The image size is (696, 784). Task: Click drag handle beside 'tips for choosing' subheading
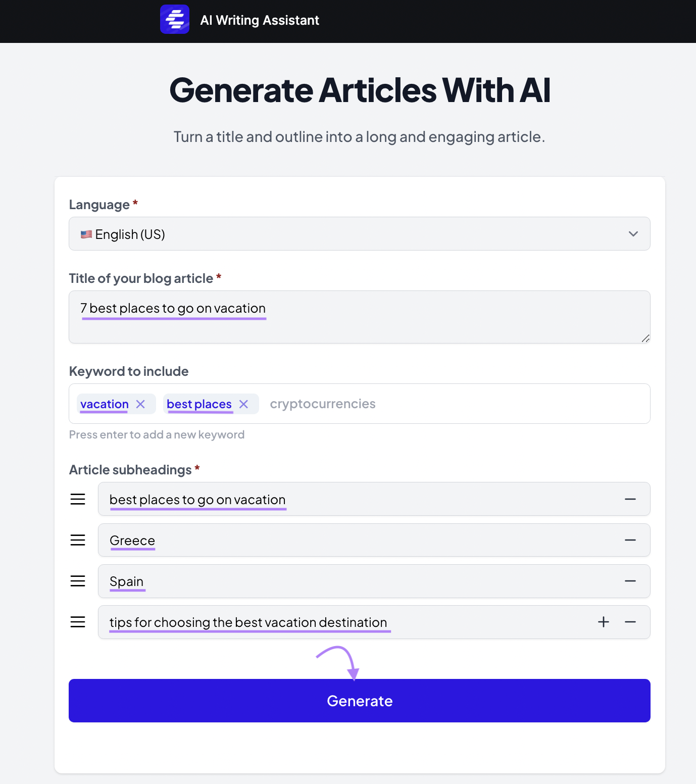pyautogui.click(x=78, y=622)
